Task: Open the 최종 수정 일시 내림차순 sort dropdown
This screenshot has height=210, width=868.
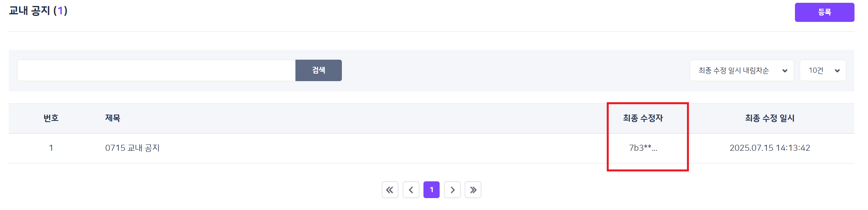Action: click(741, 70)
